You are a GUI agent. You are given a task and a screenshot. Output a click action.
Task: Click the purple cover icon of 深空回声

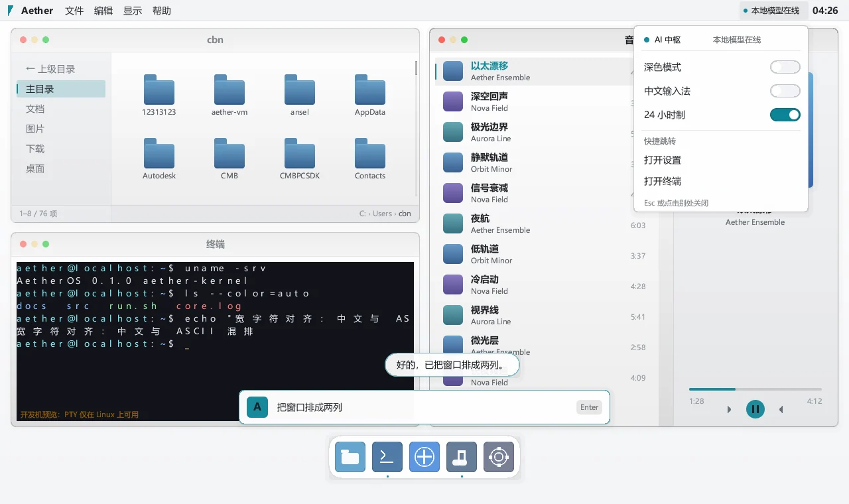453,101
